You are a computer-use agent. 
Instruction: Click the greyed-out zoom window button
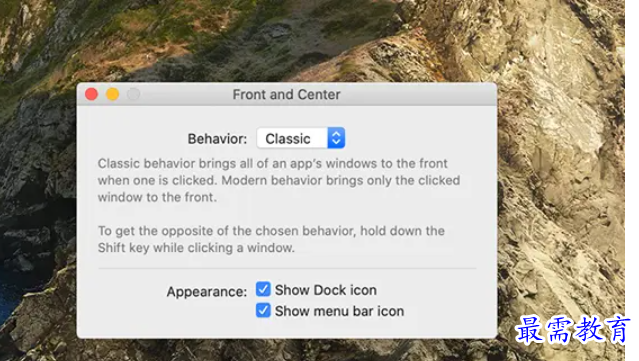[133, 94]
